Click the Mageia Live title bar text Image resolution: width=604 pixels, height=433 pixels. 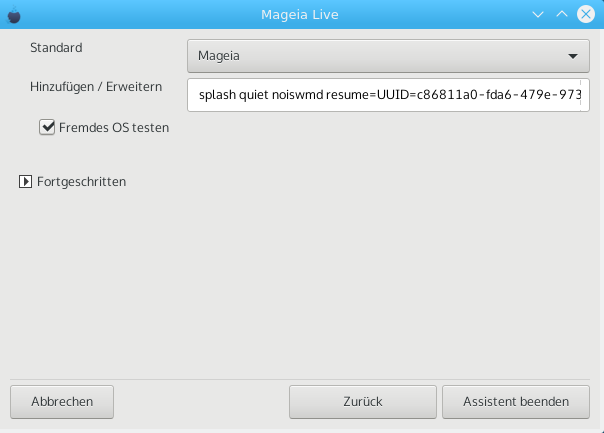click(x=300, y=15)
